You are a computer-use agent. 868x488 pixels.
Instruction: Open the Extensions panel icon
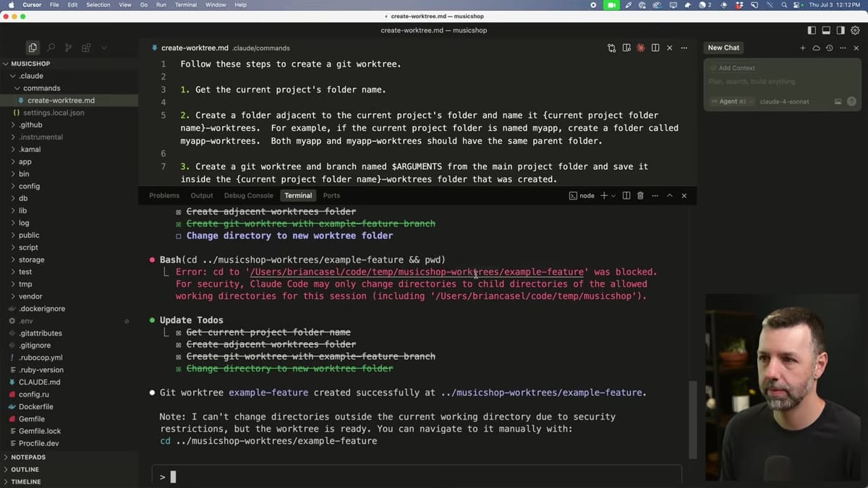point(86,48)
